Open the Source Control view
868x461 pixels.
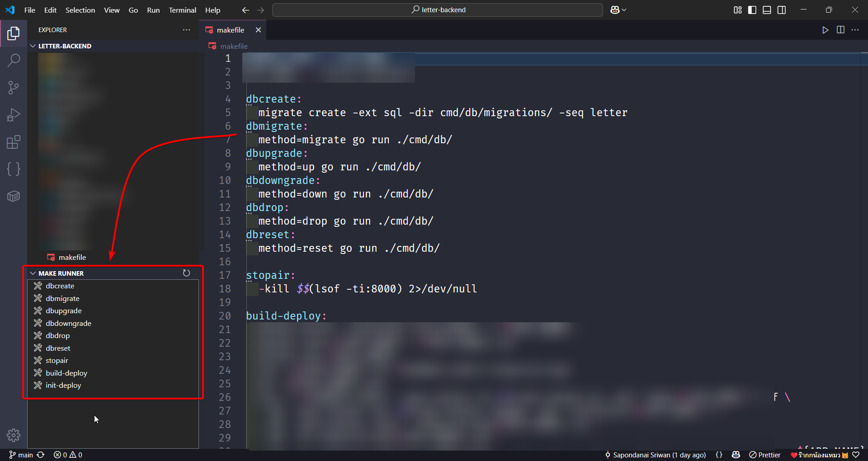[14, 88]
